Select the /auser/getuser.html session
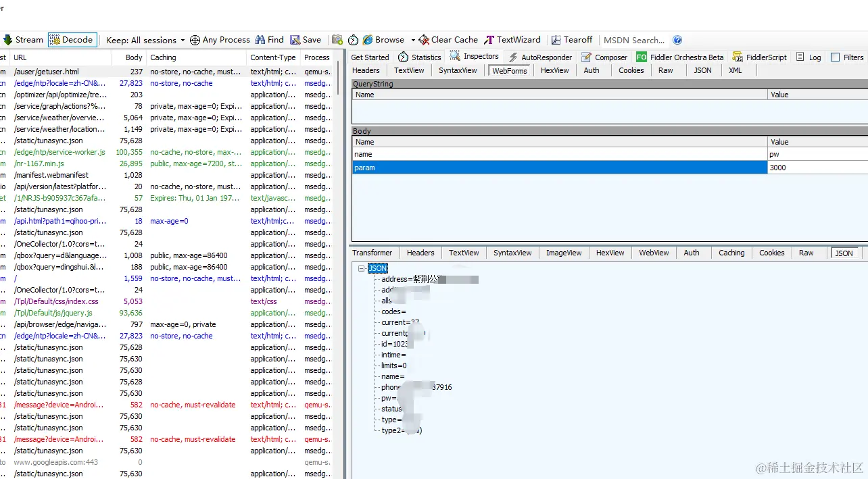The height and width of the screenshot is (479, 868). coord(166,72)
